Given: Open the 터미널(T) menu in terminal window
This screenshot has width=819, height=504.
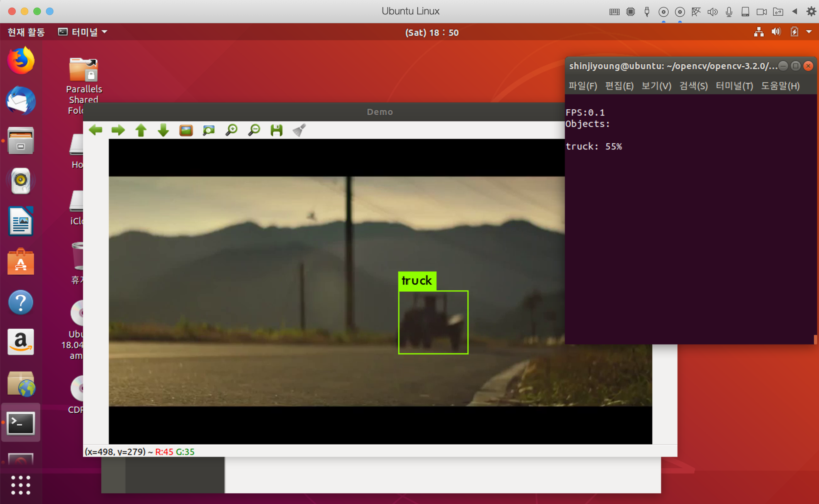Looking at the screenshot, I should pyautogui.click(x=734, y=86).
